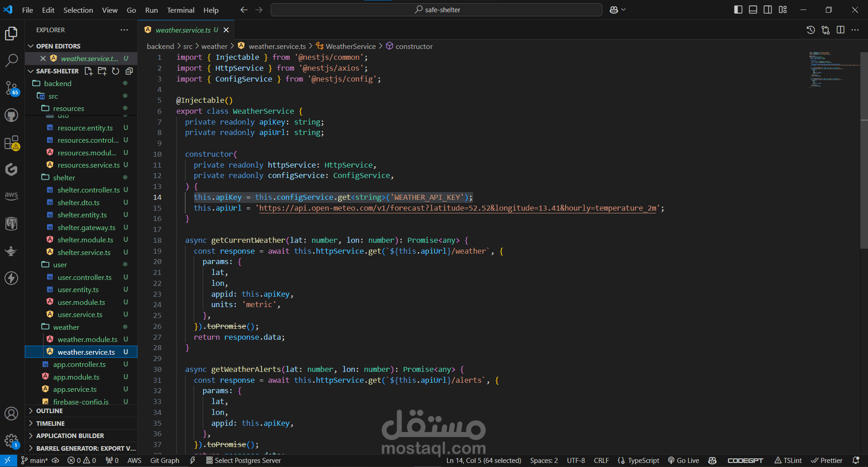
Task: Click WeatherService in the breadcrumb
Action: pos(351,46)
